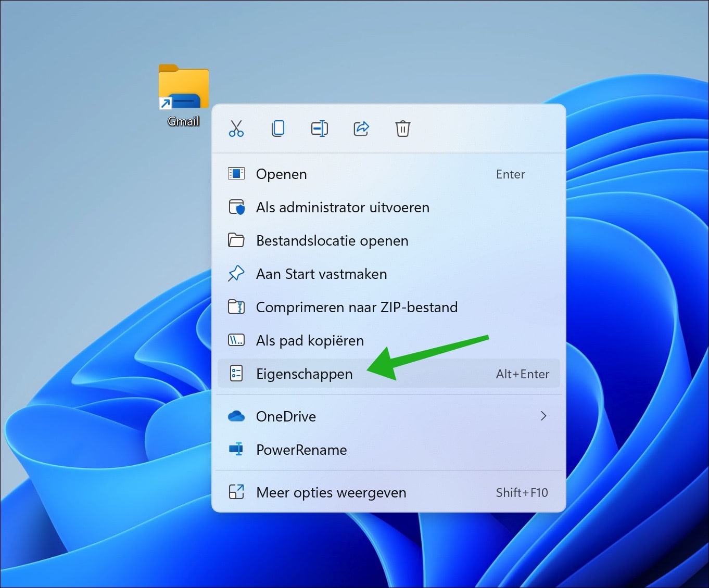Choose Comprimeren naar ZIP-bestand
Viewport: 709px width, 588px height.
[x=357, y=307]
